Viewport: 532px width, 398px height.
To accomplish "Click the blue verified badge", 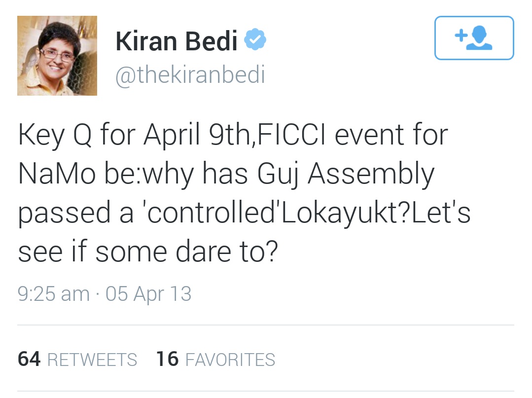I will coord(256,39).
